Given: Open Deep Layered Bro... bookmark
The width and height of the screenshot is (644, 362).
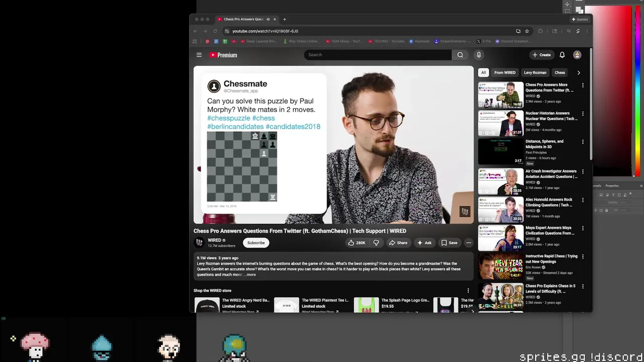Looking at the screenshot, I should 259,41.
